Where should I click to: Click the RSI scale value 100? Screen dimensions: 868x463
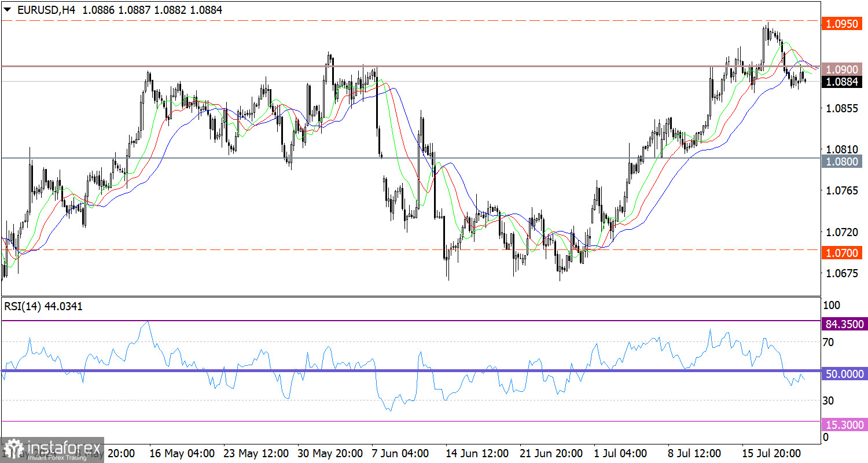(830, 305)
